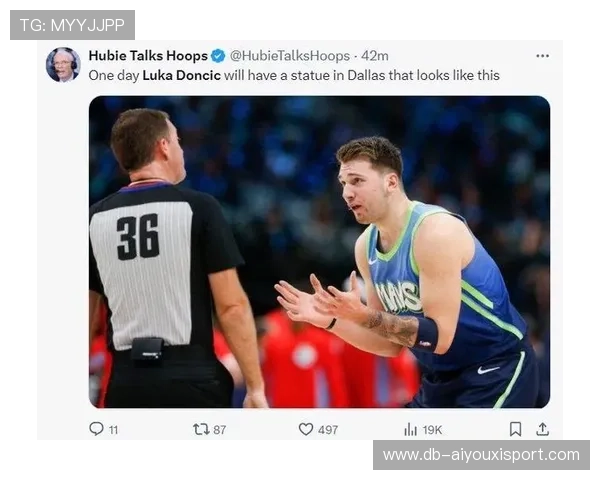Image resolution: width=600 pixels, height=480 pixels.
Task: Click the retweet count 87
Action: [x=219, y=430]
